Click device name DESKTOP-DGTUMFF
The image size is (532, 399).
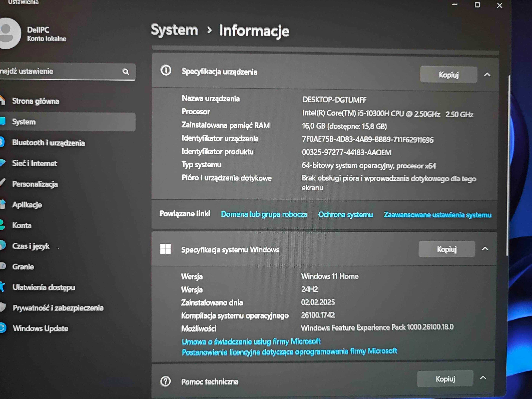334,100
